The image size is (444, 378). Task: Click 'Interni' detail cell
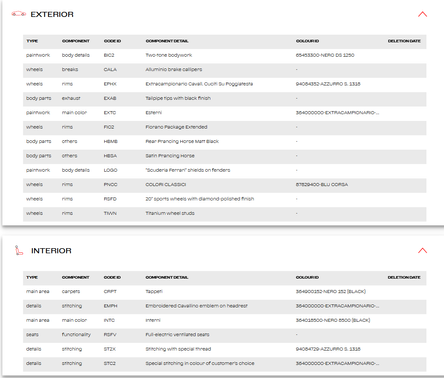point(153,320)
